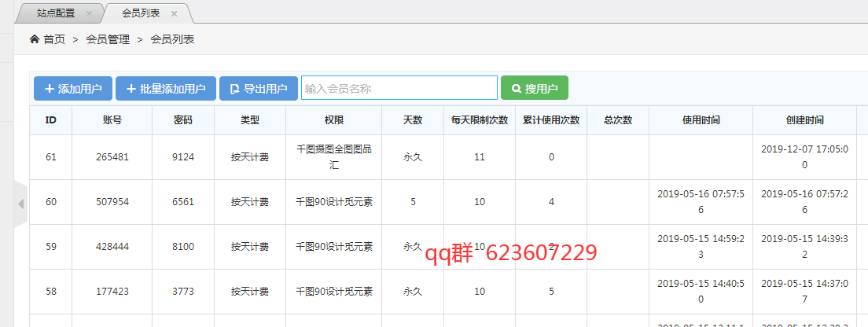868x327 pixels.
Task: Click 添加用户 button
Action: (73, 89)
